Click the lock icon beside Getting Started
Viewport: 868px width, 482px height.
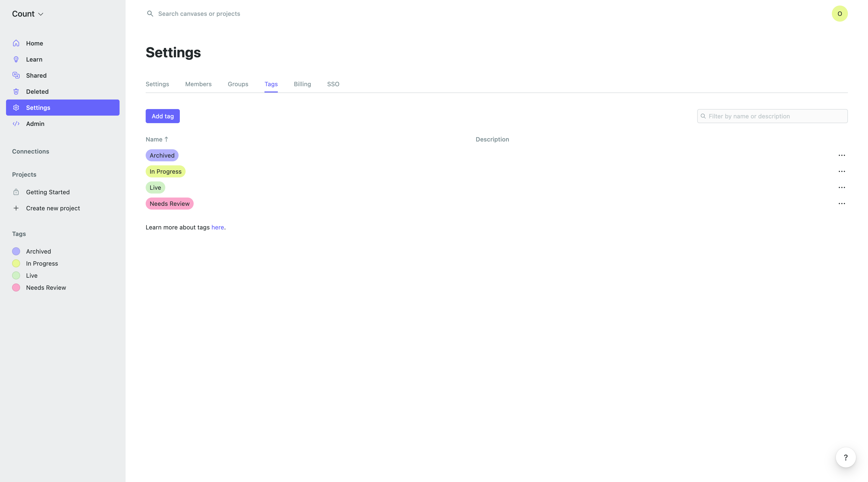tap(16, 192)
